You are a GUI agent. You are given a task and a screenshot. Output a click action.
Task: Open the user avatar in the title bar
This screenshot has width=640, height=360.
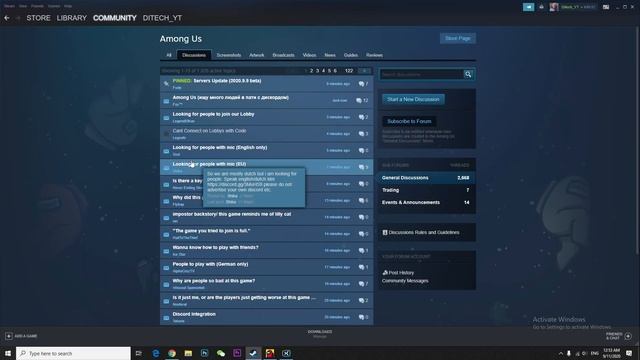point(554,7)
